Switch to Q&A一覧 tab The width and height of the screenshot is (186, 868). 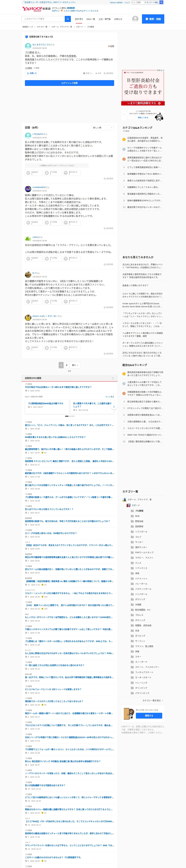[x=91, y=19]
